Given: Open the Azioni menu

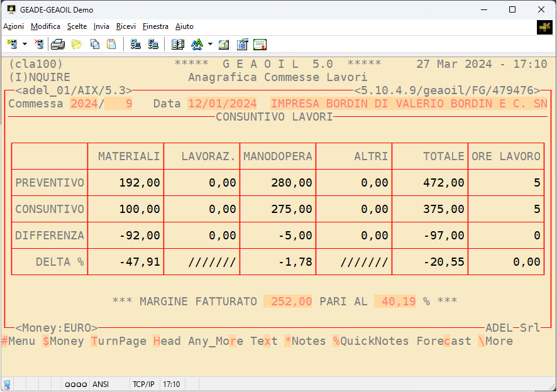Looking at the screenshot, I should (x=14, y=26).
